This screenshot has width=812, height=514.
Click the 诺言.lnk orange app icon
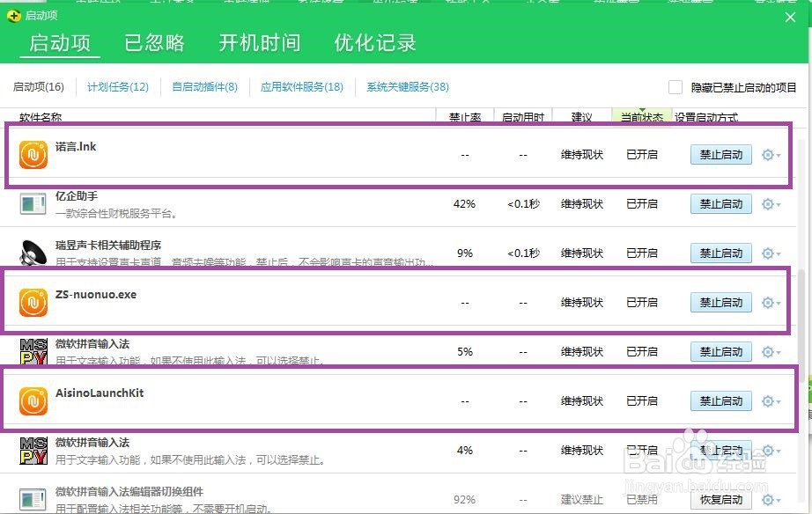pos(33,155)
